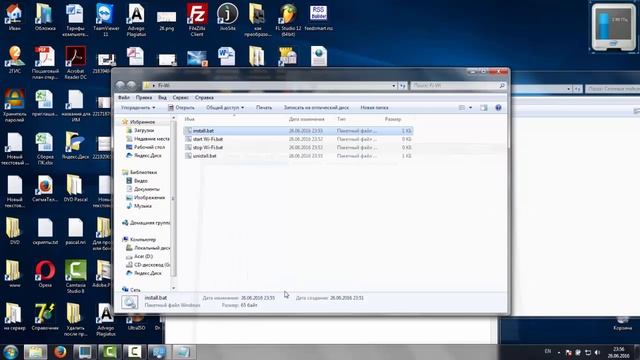This screenshot has width=640, height=360.
Task: Open the view options dropdown arrow
Action: point(471,108)
